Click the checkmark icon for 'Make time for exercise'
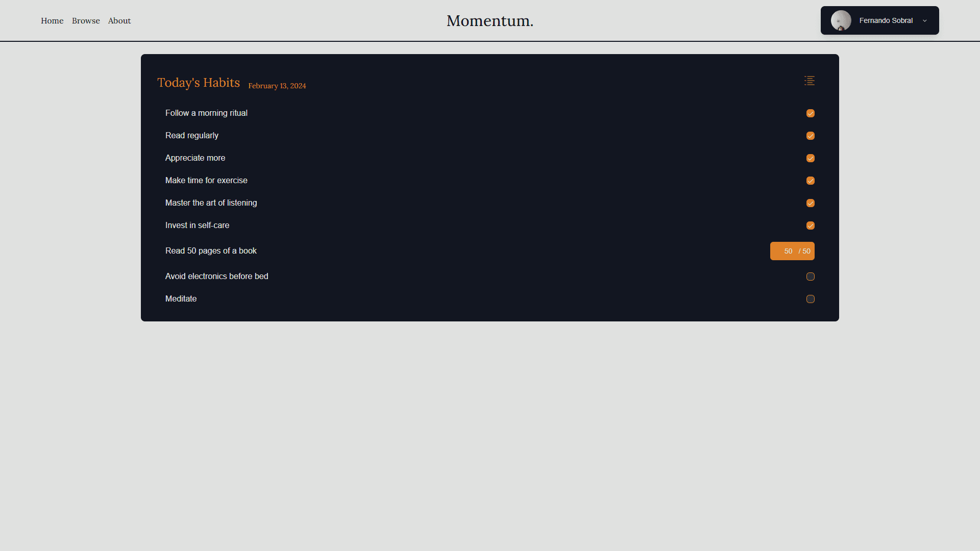 tap(811, 180)
